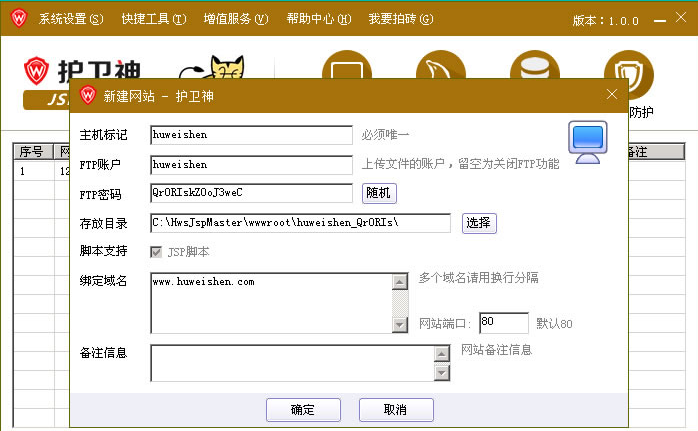698x431 pixels.
Task: Click the 主机标记 input field
Action: click(x=252, y=135)
